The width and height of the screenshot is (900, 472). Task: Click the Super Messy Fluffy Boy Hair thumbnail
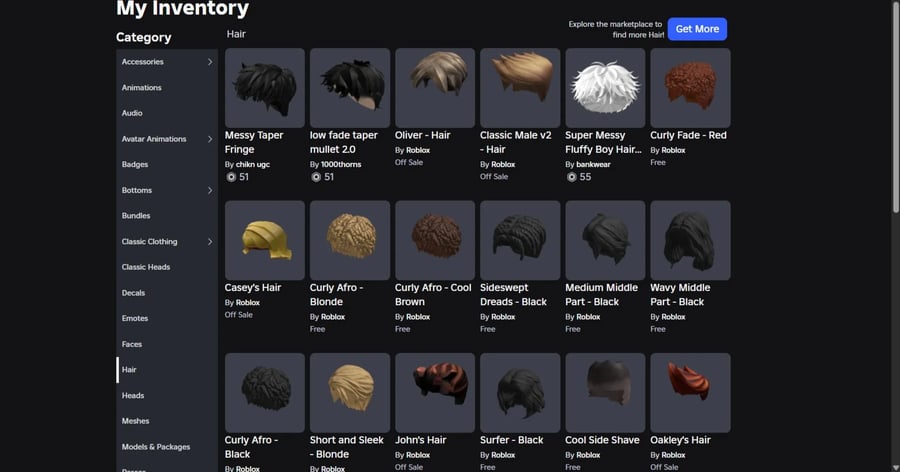605,87
